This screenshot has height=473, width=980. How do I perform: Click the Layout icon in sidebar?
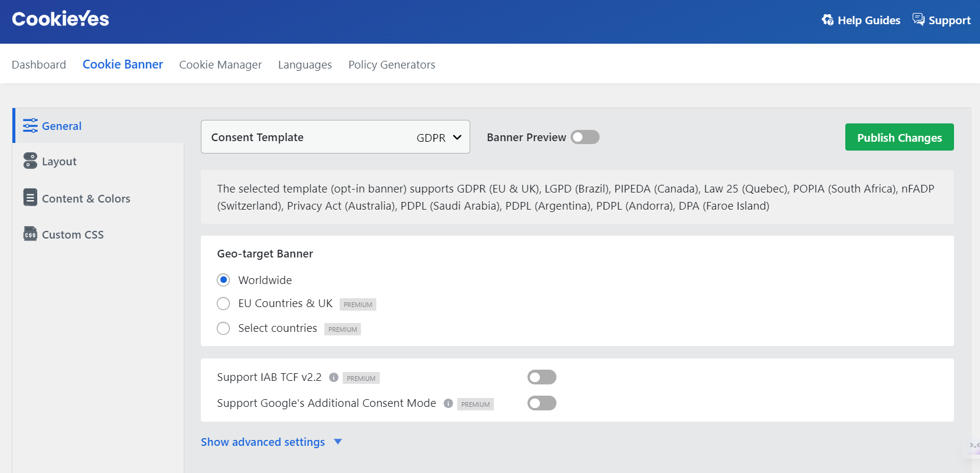[x=30, y=161]
